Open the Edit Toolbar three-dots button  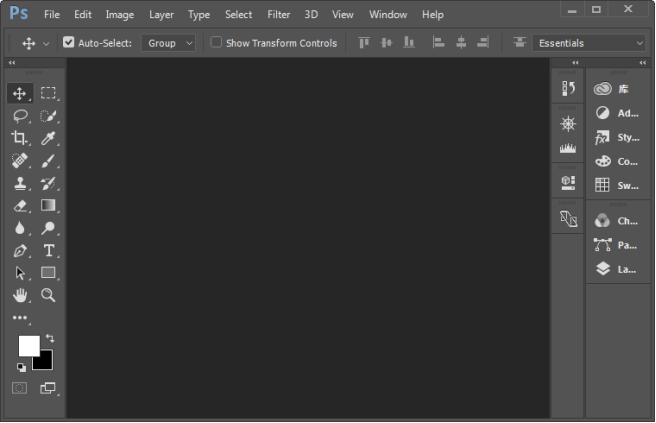[20, 318]
